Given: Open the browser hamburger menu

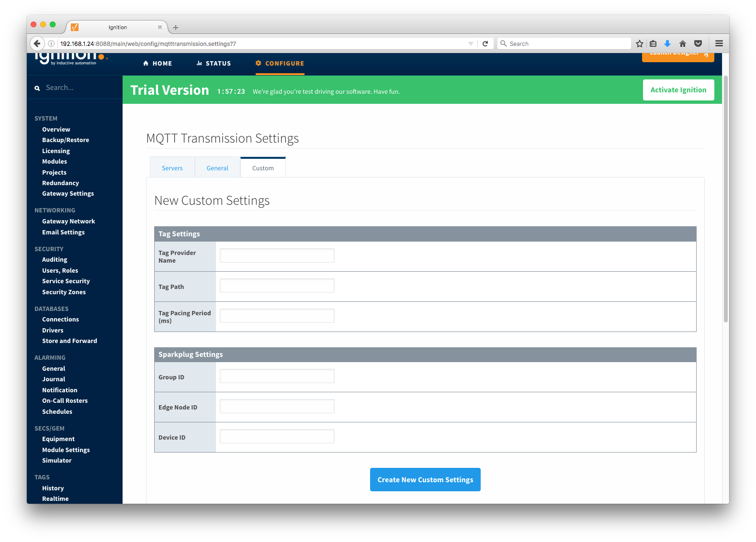Looking at the screenshot, I should [x=719, y=44].
